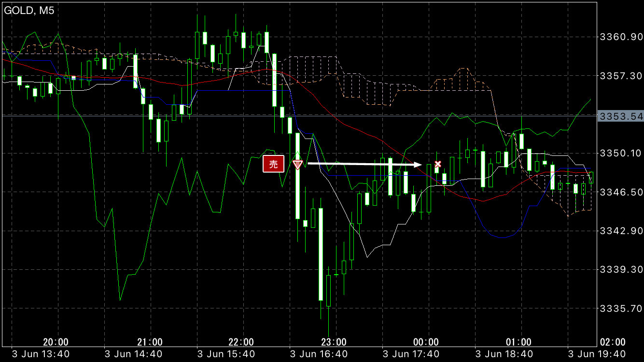Click the 3357.30 price axis label

pyautogui.click(x=620, y=76)
